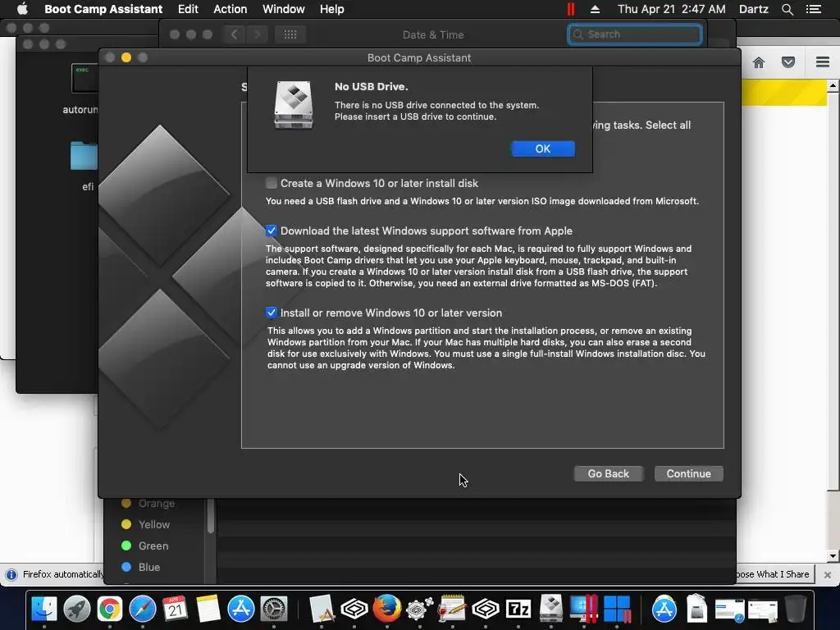Image resolution: width=840 pixels, height=630 pixels.
Task: Open 7z app from the Dock
Action: click(518, 609)
